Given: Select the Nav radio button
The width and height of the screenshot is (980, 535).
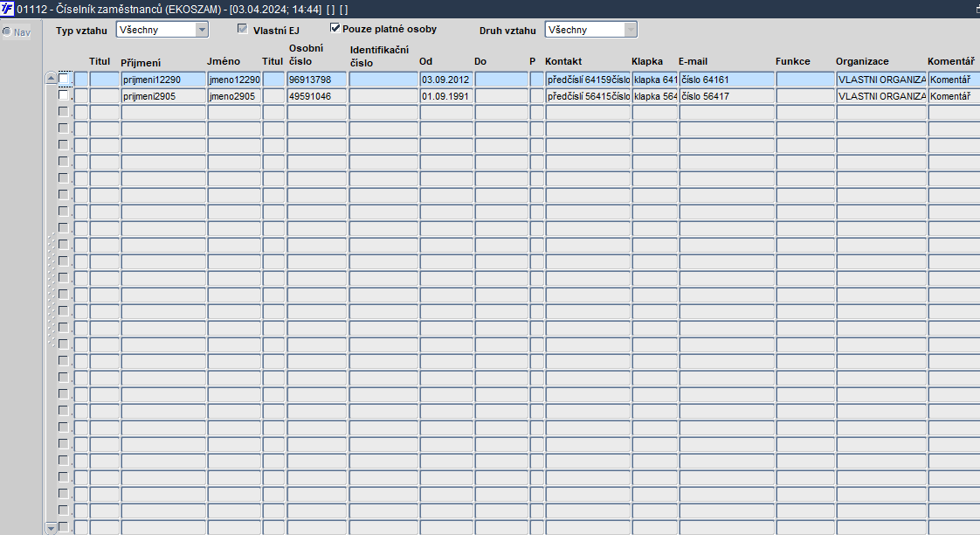Looking at the screenshot, I should click(7, 32).
